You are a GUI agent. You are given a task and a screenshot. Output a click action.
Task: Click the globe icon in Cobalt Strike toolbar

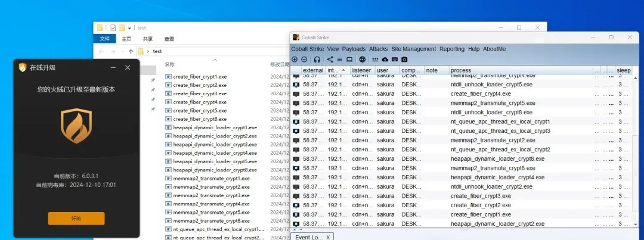pos(362,60)
